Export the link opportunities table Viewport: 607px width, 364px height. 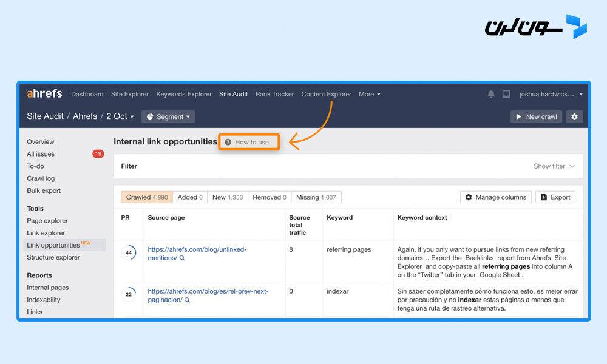[555, 197]
